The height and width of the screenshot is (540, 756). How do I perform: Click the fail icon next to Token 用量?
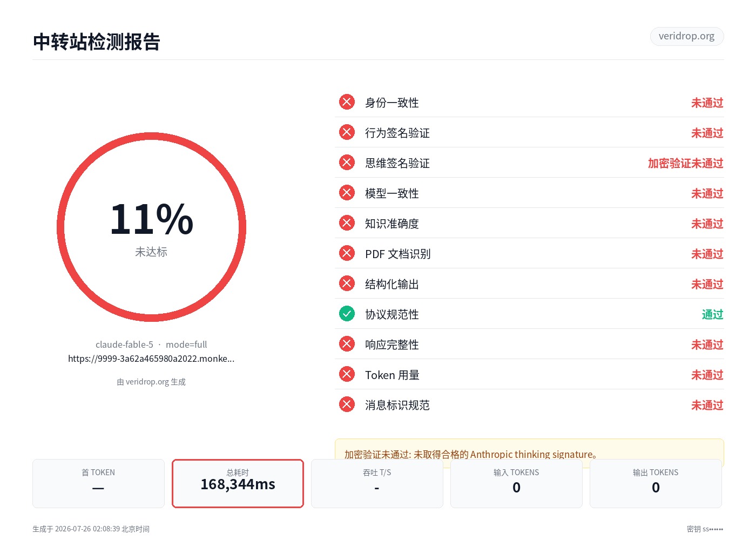tap(347, 374)
